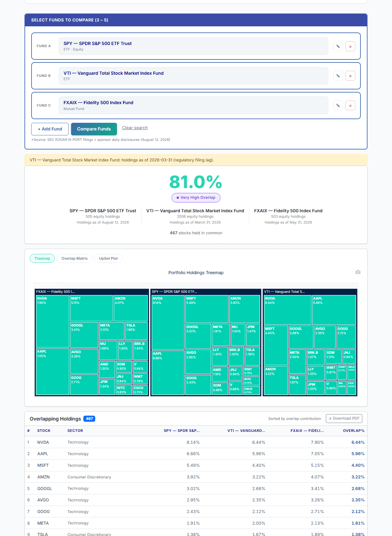Select TSLA 1.67% tile in VTI treemap

point(297,385)
